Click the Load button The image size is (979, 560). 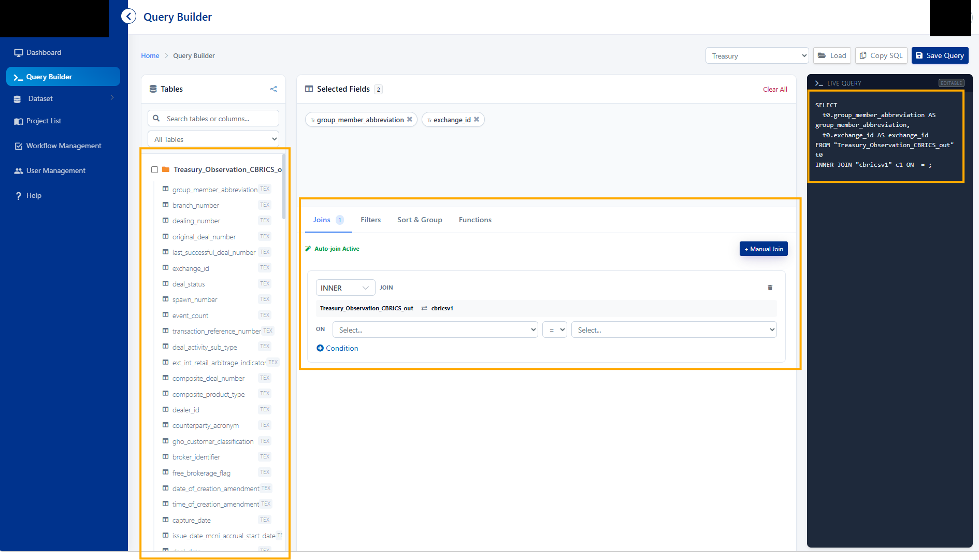(x=832, y=55)
